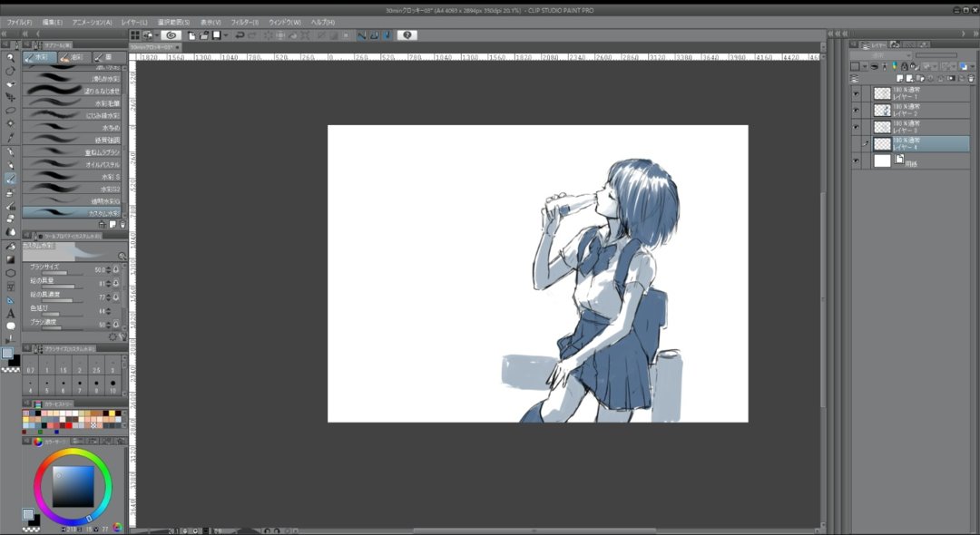The width and height of the screenshot is (980, 535).
Task: Select the Fill bucket tool
Action: (10, 246)
